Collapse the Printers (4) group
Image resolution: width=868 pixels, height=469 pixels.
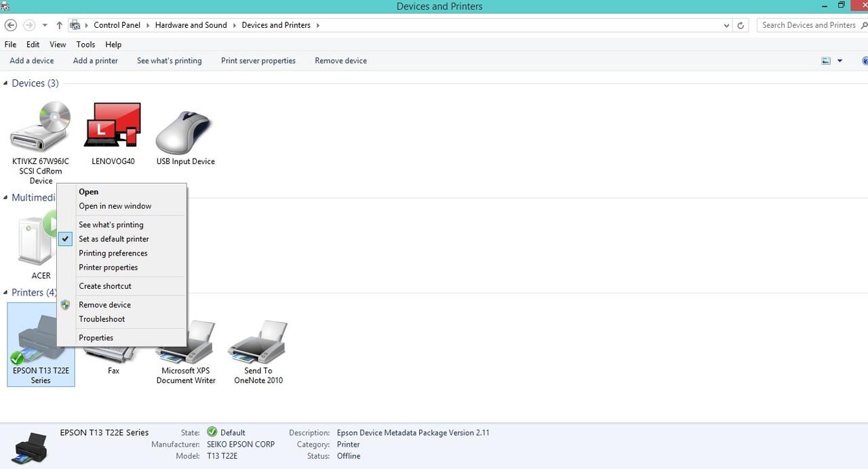6,293
